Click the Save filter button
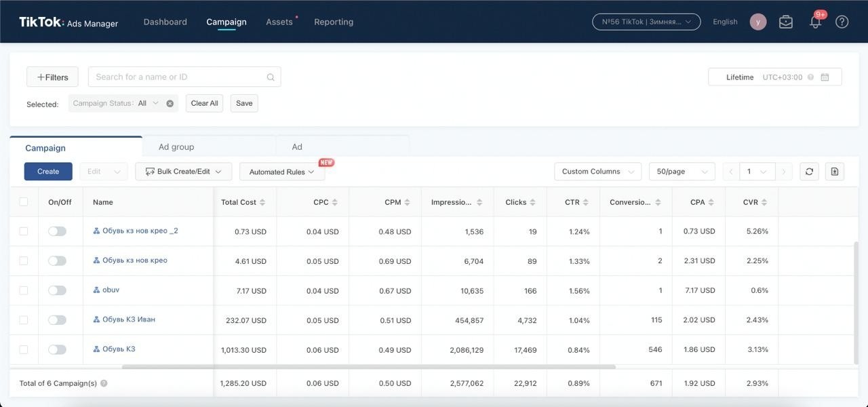This screenshot has width=868, height=407. point(244,103)
